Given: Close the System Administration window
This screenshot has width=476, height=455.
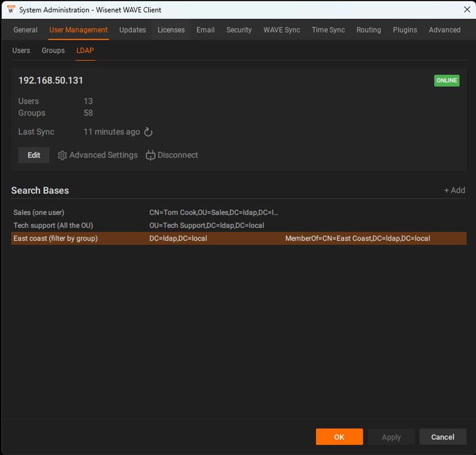Looking at the screenshot, I should tap(467, 10).
